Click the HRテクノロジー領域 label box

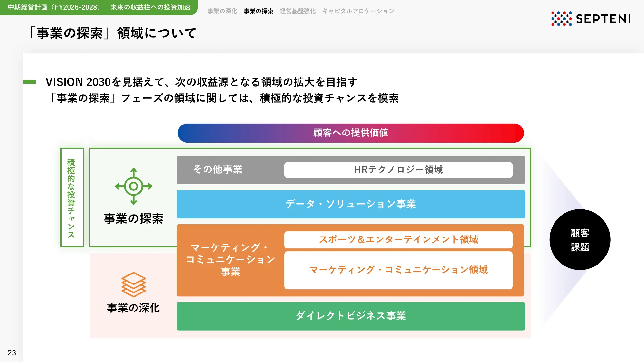pyautogui.click(x=398, y=170)
